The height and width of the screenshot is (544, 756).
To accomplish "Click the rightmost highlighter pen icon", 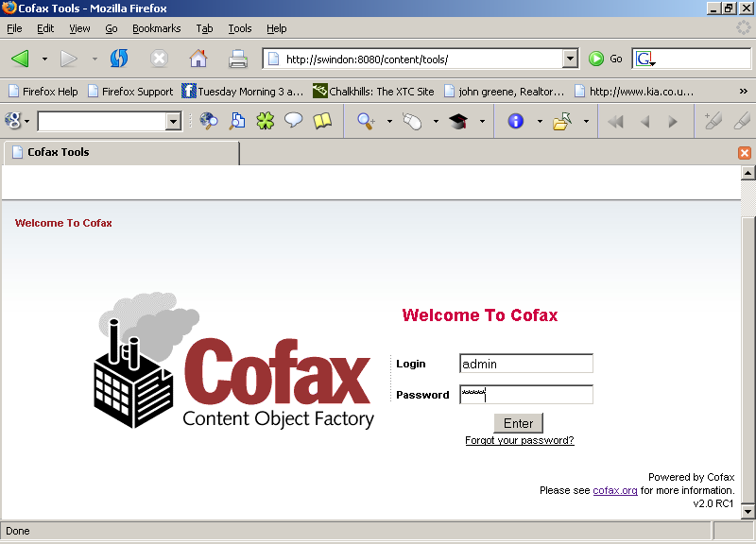I will (x=742, y=121).
